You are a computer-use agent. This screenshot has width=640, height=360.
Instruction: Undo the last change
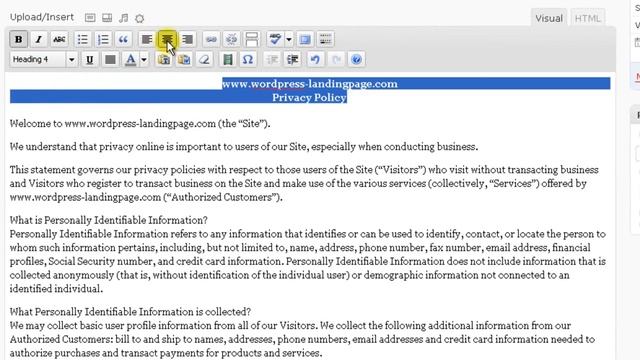(315, 60)
